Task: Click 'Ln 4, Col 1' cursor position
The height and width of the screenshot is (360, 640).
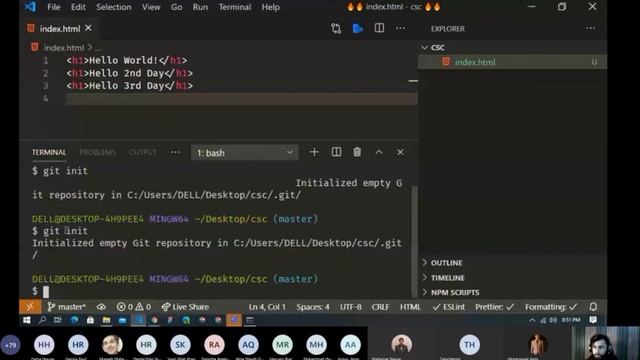Action: 267,307
